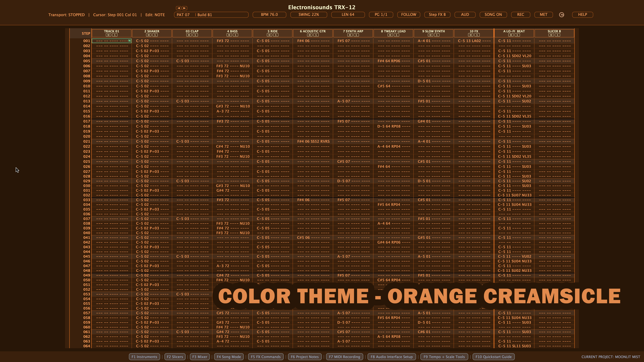Click the HELP button
The height and width of the screenshot is (362, 644).
[582, 15]
